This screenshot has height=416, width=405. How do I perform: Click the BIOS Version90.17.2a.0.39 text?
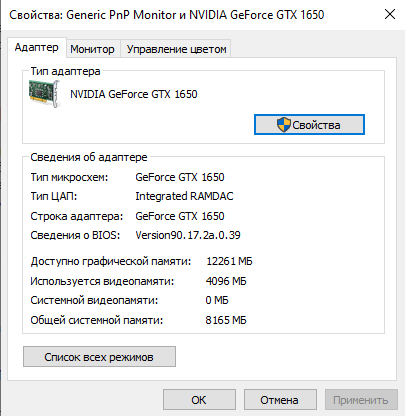[188, 235]
